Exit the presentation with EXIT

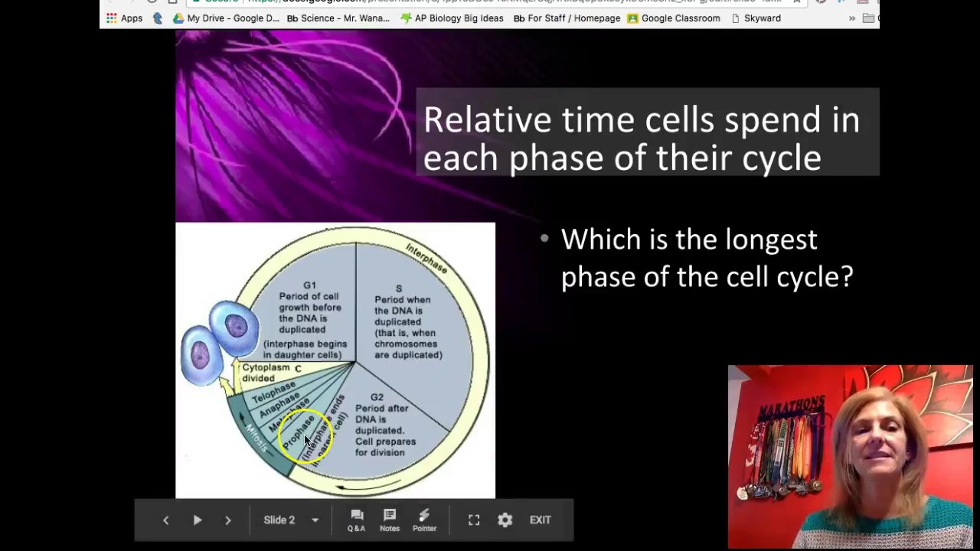coord(540,520)
